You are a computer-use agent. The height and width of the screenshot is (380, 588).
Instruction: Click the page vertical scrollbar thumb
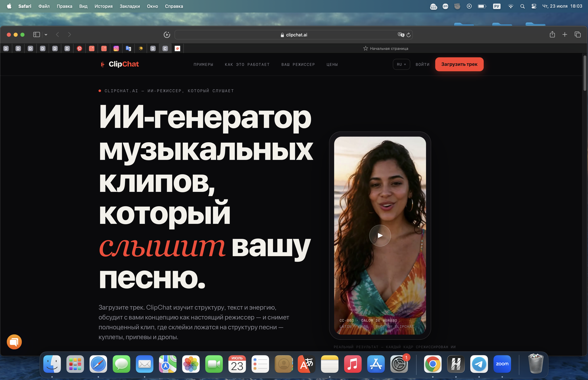585,73
